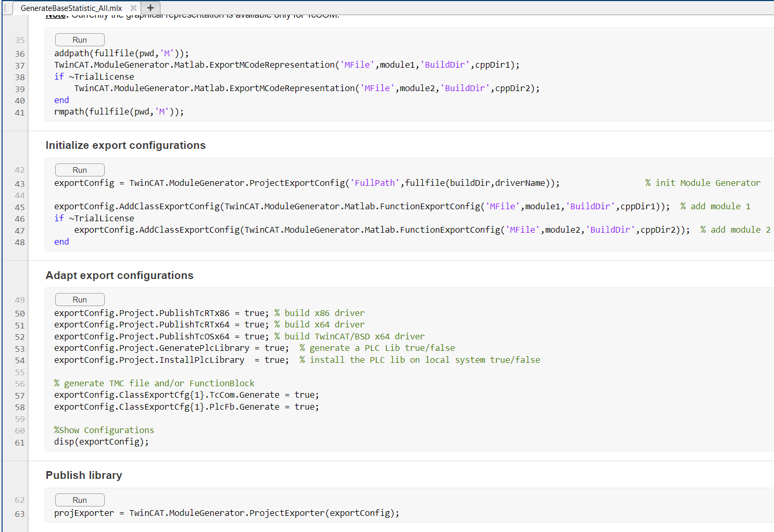The height and width of the screenshot is (532, 774).
Task: Place cursor in rmpath(fullfile(pwd,'M')) line
Action: click(x=119, y=111)
